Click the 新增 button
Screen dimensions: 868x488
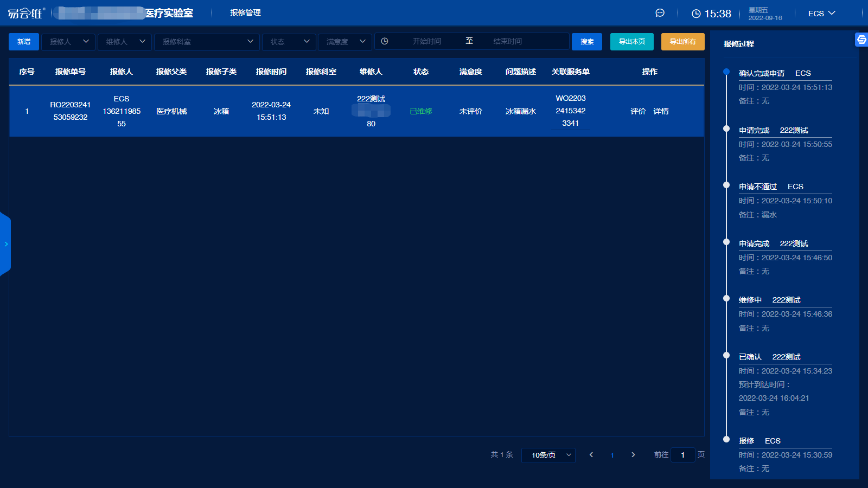click(x=24, y=42)
